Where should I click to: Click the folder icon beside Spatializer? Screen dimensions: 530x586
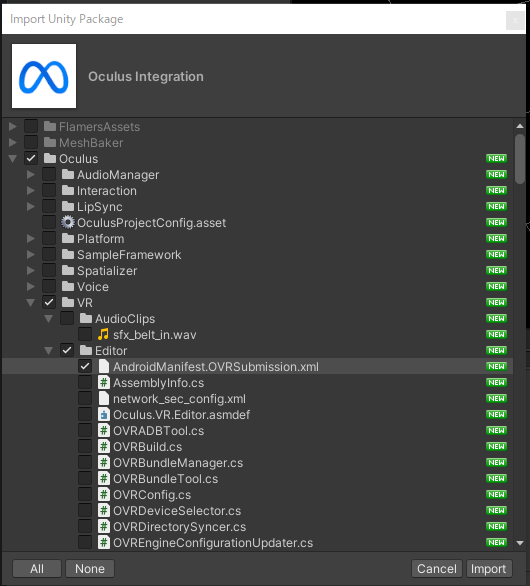[x=68, y=271]
